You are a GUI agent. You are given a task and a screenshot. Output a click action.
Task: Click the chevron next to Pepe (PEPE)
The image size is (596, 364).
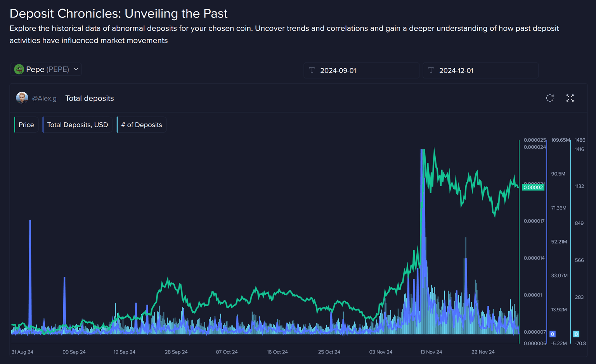(x=76, y=69)
